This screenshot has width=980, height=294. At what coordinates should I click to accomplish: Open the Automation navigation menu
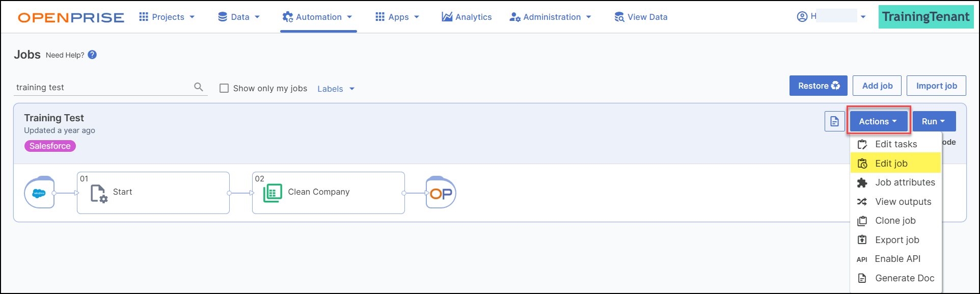tap(318, 17)
